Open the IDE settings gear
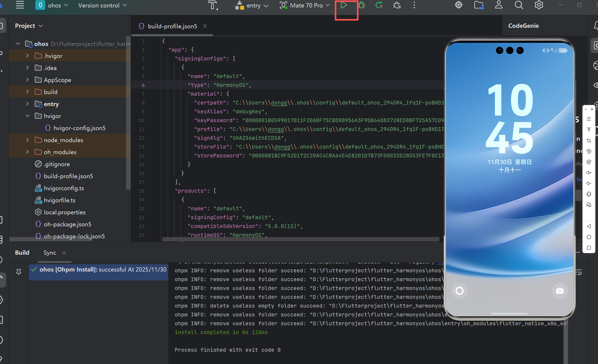 coord(539,5)
